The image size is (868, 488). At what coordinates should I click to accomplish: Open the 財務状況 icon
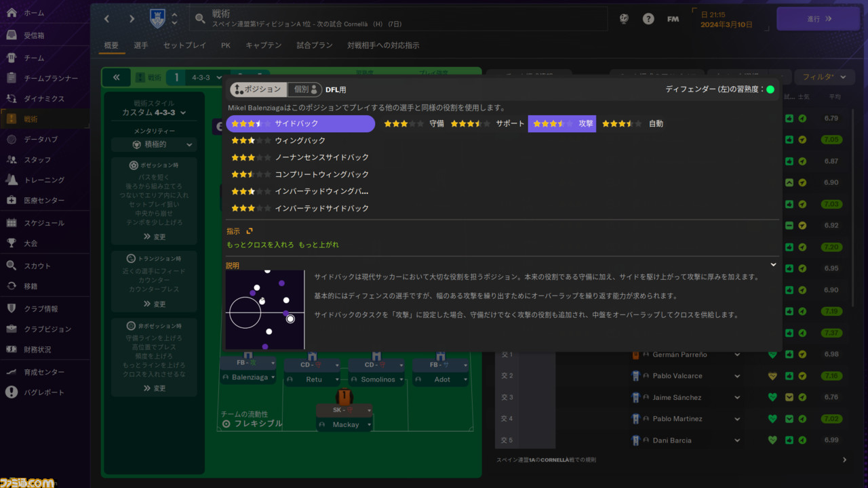pyautogui.click(x=12, y=349)
